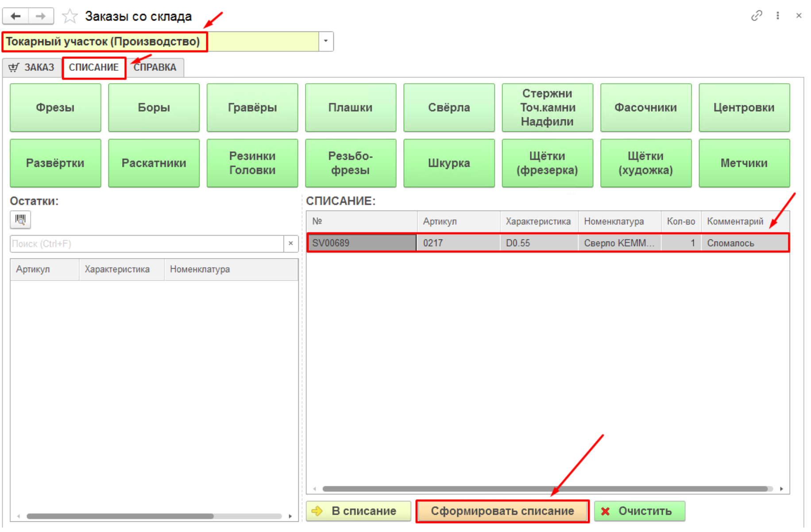The width and height of the screenshot is (811, 532).
Task: Clear the search field with the x icon
Action: tap(291, 243)
